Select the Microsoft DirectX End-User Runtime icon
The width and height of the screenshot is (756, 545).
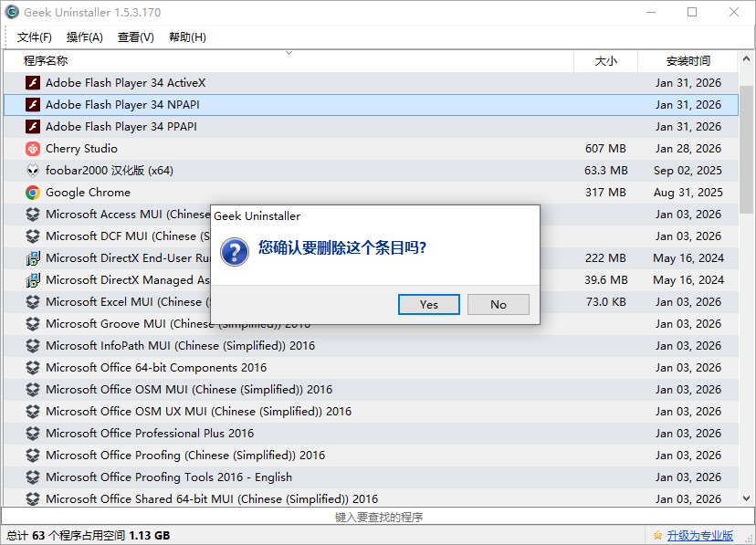[31, 257]
